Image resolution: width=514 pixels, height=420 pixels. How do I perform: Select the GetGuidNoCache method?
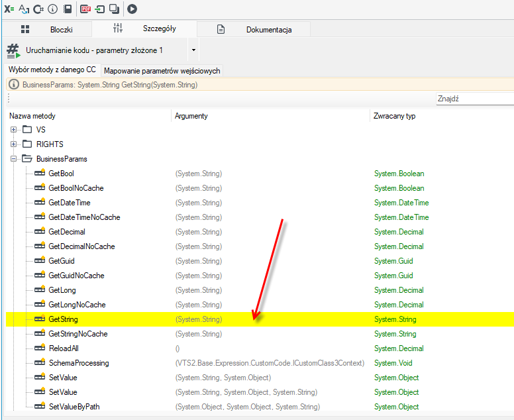pyautogui.click(x=76, y=276)
